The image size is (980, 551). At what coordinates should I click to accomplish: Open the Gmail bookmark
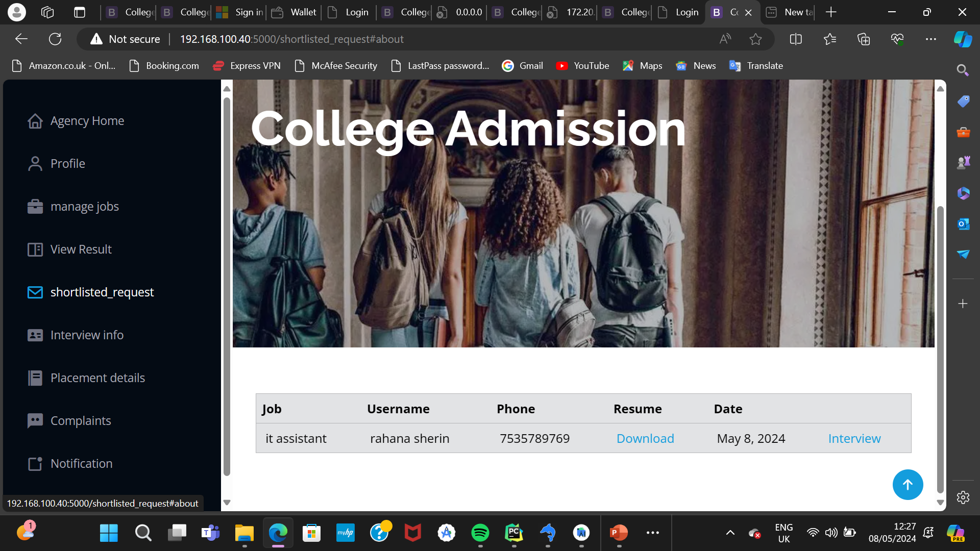click(x=523, y=65)
